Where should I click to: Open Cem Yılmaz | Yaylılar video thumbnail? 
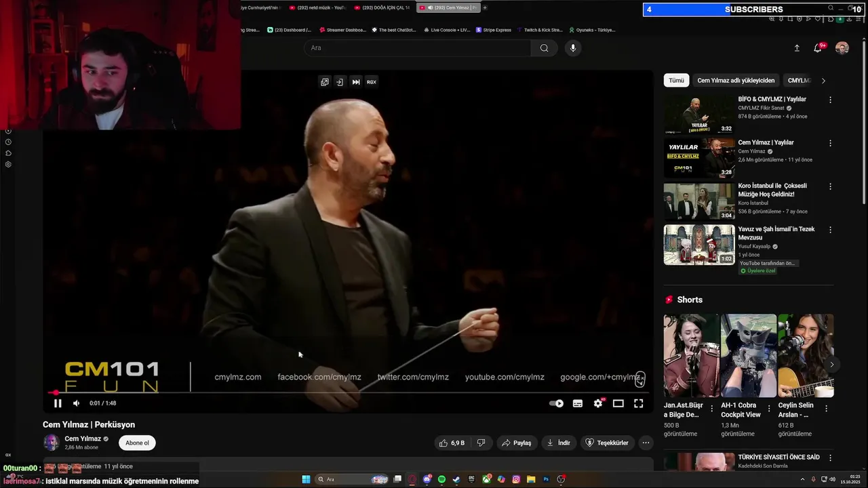[699, 158]
